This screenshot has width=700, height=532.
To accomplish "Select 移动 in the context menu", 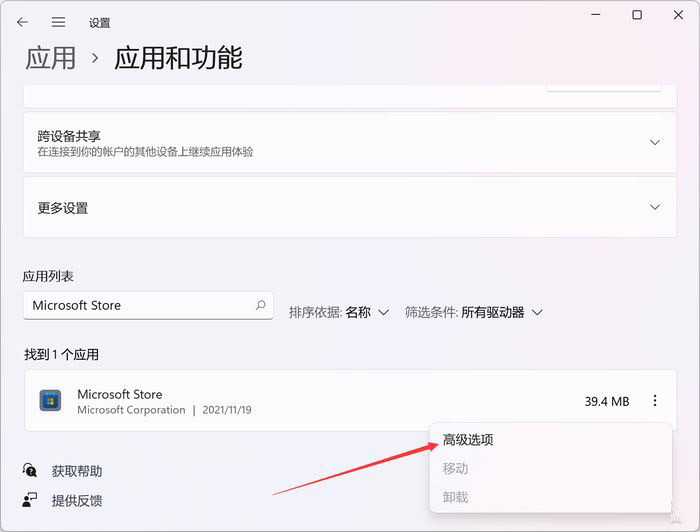I will click(x=455, y=468).
